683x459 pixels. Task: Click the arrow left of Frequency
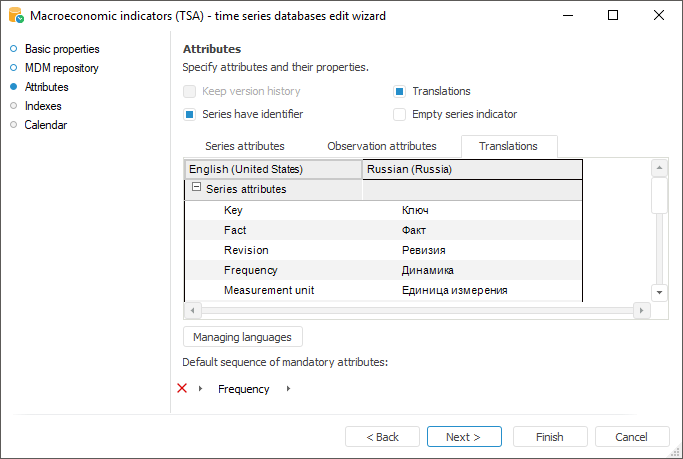click(200, 389)
